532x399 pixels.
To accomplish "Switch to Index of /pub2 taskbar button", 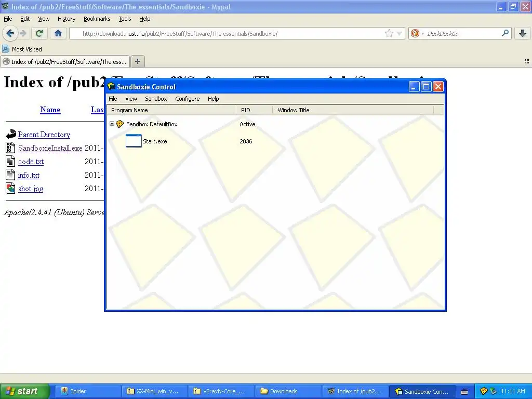I will click(354, 391).
